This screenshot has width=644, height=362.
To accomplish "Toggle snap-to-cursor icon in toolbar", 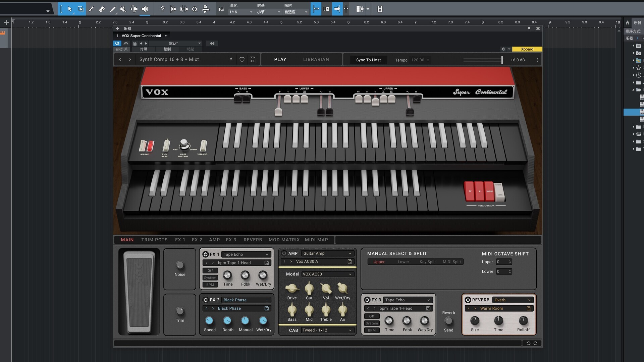I will pyautogui.click(x=316, y=9).
